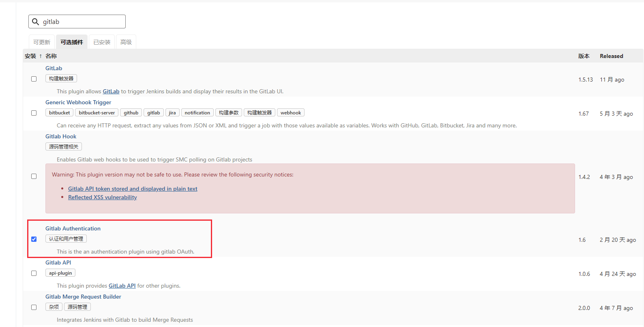Image resolution: width=644 pixels, height=327 pixels.
Task: Click version 1.0.6 text
Action: [584, 274]
